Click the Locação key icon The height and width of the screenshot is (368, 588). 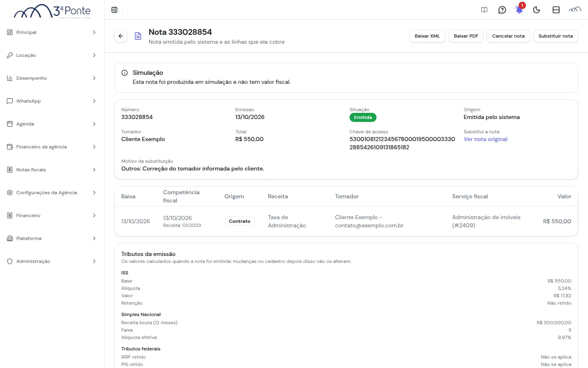coord(10,55)
